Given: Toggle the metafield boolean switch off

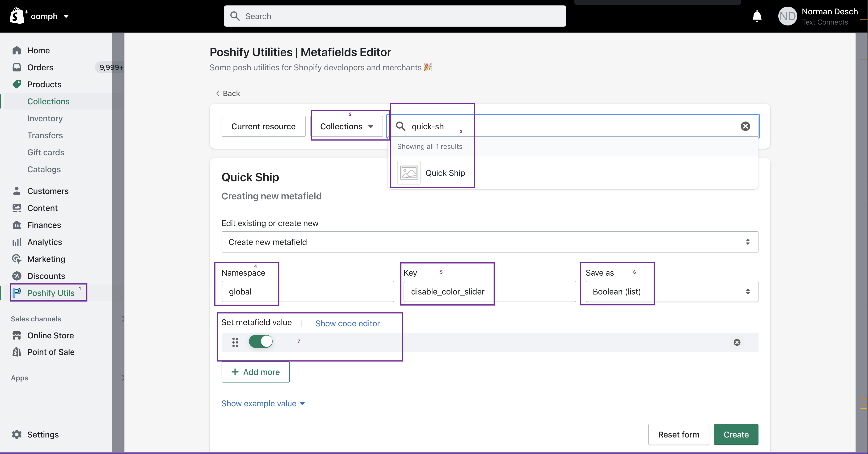Looking at the screenshot, I should (x=261, y=341).
